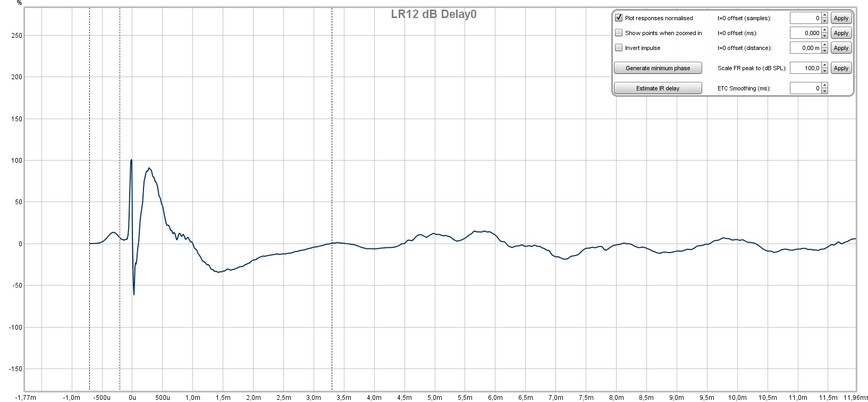
Task: Focus the ETC Smoothing (ms) field
Action: [805, 88]
